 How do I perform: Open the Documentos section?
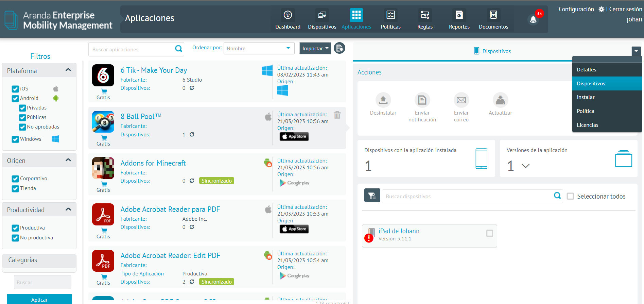[x=493, y=19]
